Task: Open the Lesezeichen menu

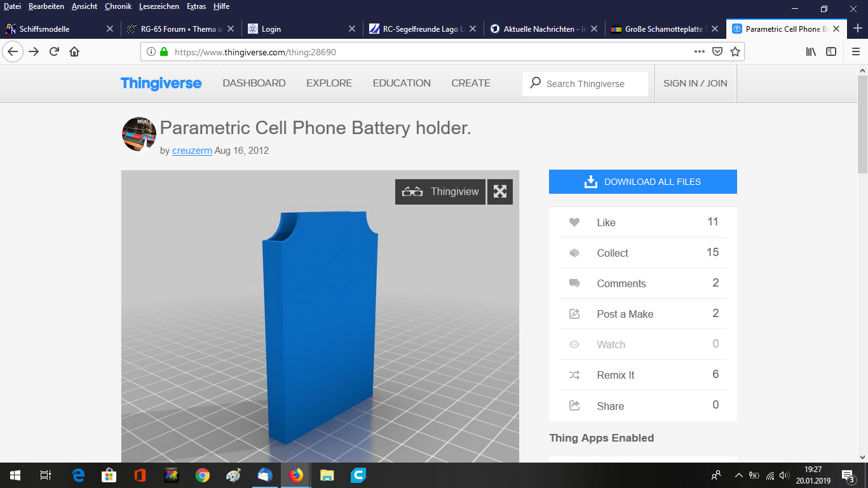Action: coord(159,6)
